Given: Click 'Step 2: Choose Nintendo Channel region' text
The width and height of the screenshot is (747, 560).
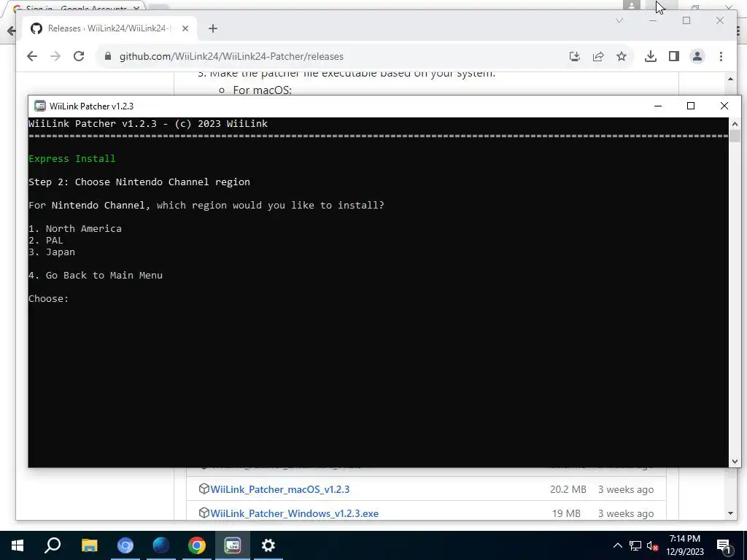Looking at the screenshot, I should (x=139, y=182).
